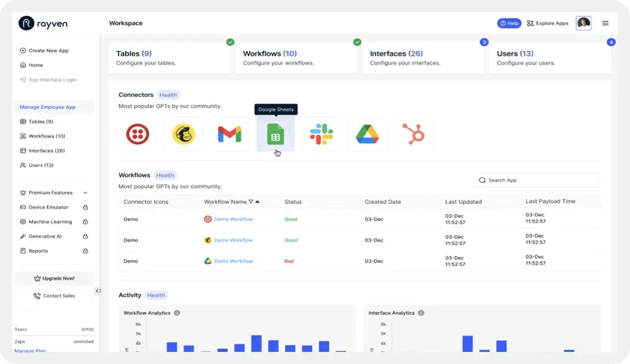
Task: Expand the Premium Features section
Action: click(85, 193)
